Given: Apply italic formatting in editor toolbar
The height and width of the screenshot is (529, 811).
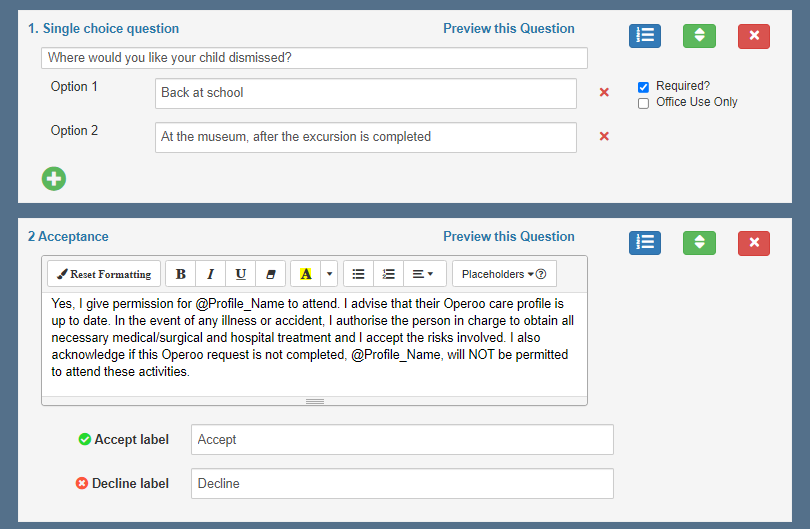Looking at the screenshot, I should [x=210, y=274].
